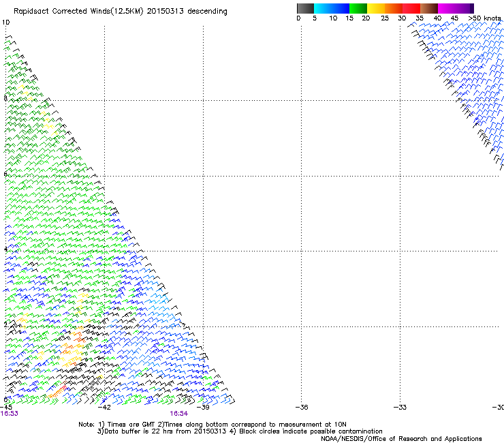504x443 pixels.
Task: Select the red 30-35 knots legend segment
Action: [411, 8]
